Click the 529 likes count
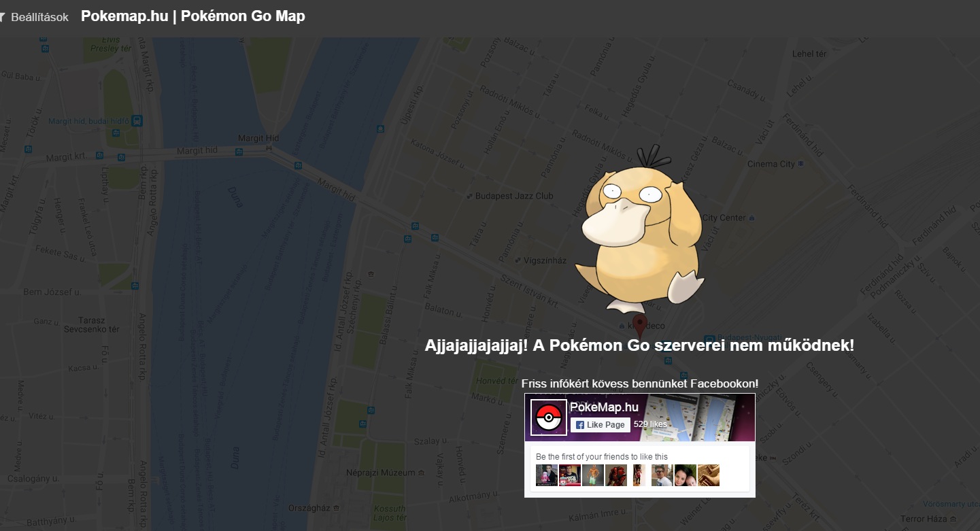 coord(650,424)
